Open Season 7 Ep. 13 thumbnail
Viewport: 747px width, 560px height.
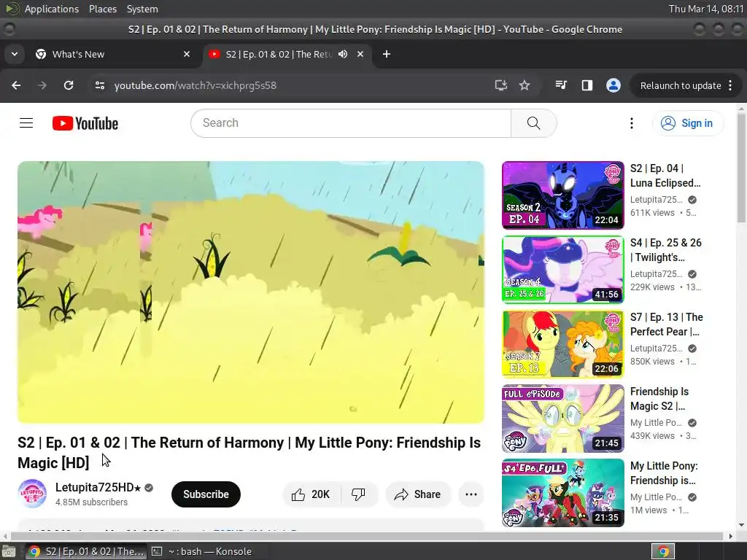[562, 344]
